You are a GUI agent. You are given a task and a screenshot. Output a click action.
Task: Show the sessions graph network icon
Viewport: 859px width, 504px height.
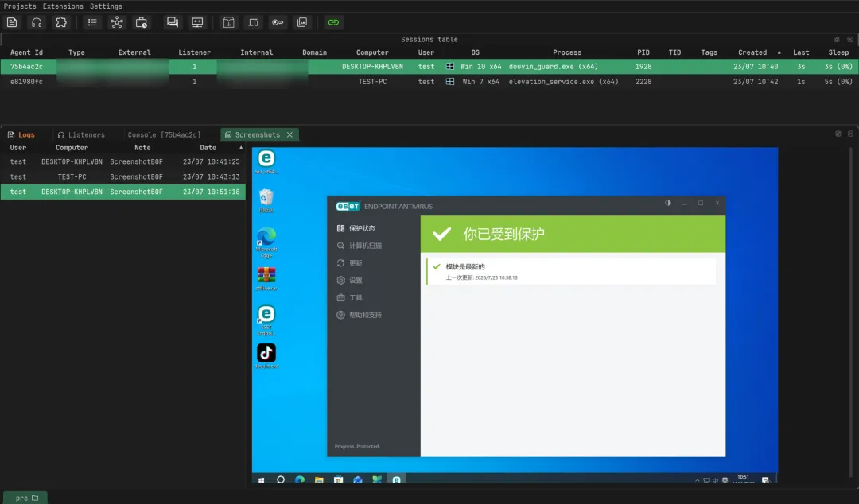(x=117, y=22)
